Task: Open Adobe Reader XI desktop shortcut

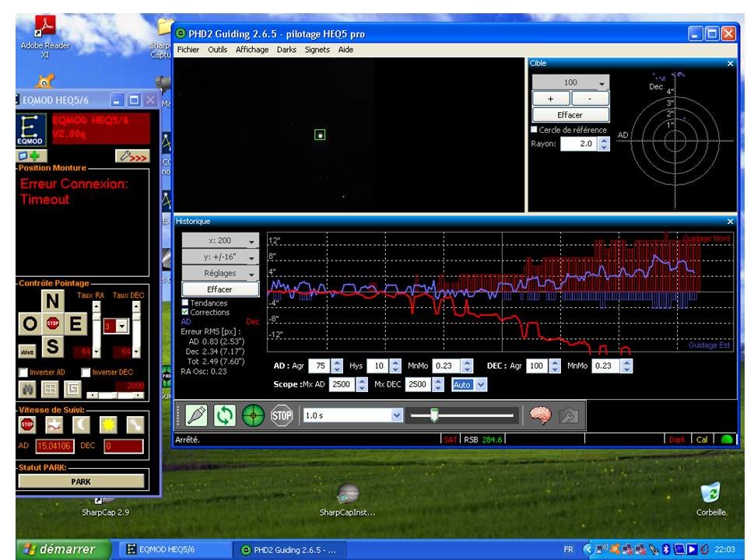Action: coord(45,37)
